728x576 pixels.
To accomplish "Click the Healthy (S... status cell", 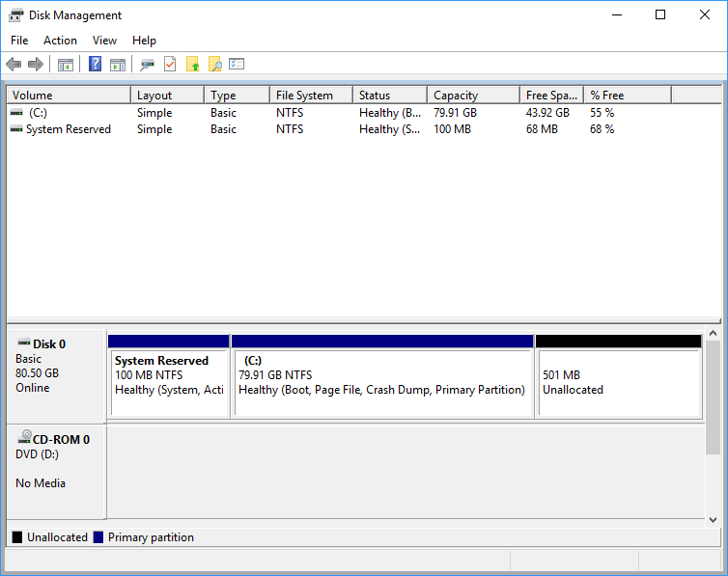I will 390,129.
